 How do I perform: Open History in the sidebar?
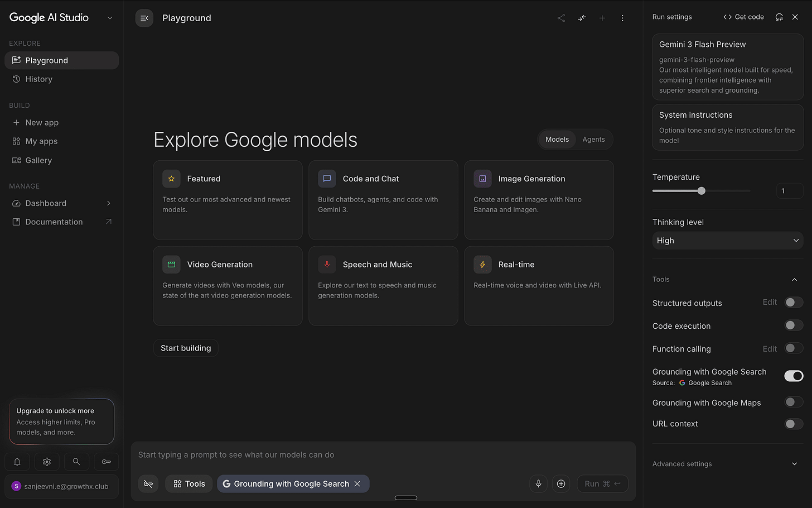point(61,79)
